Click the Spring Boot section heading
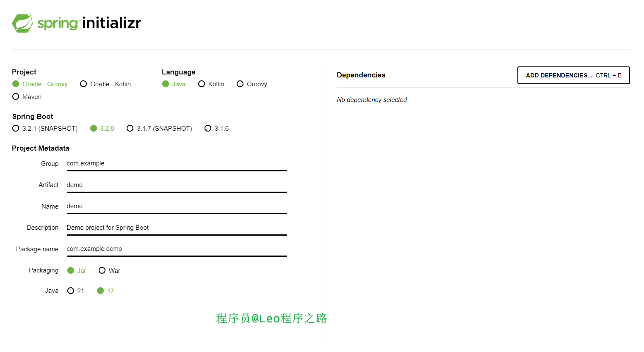The image size is (644, 352). (33, 117)
